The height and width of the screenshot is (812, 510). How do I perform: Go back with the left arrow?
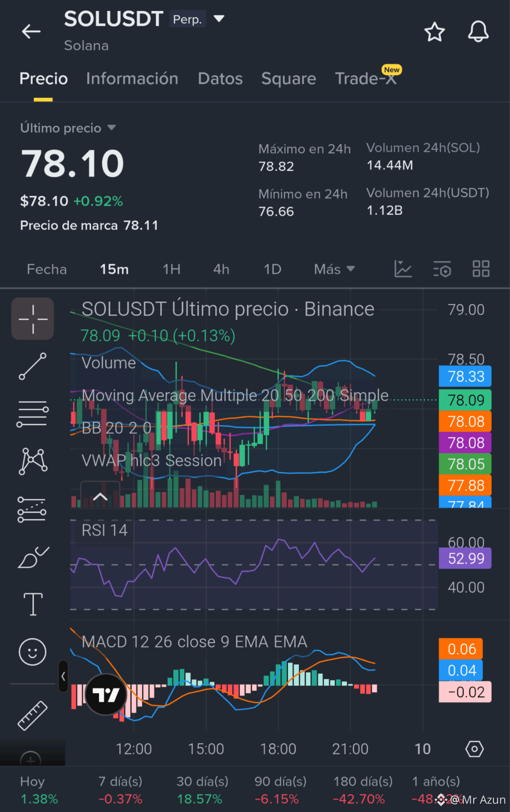coord(31,32)
